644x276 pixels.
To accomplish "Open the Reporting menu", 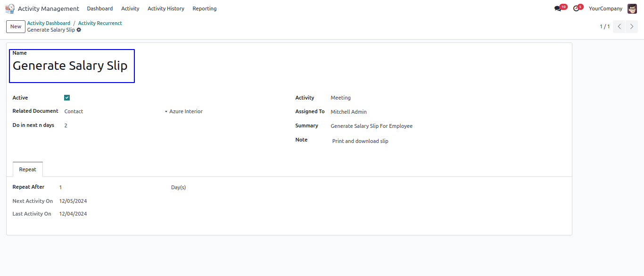I will [205, 8].
